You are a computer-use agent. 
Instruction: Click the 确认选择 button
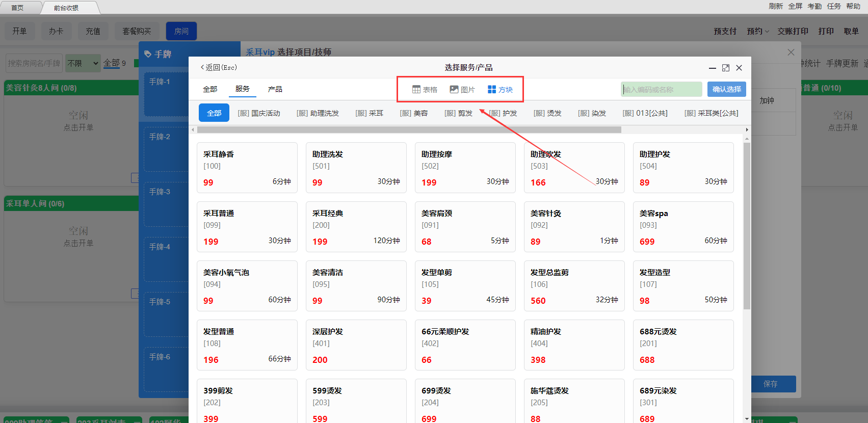726,89
